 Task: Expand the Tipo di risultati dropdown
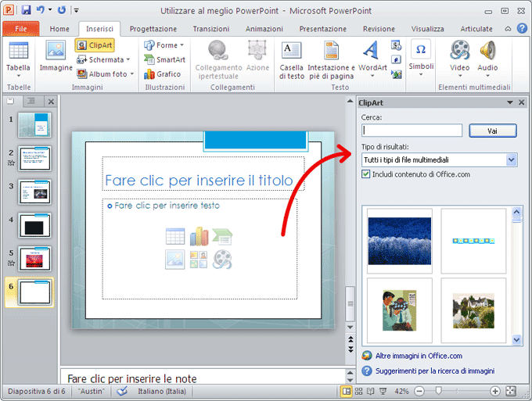(512, 159)
